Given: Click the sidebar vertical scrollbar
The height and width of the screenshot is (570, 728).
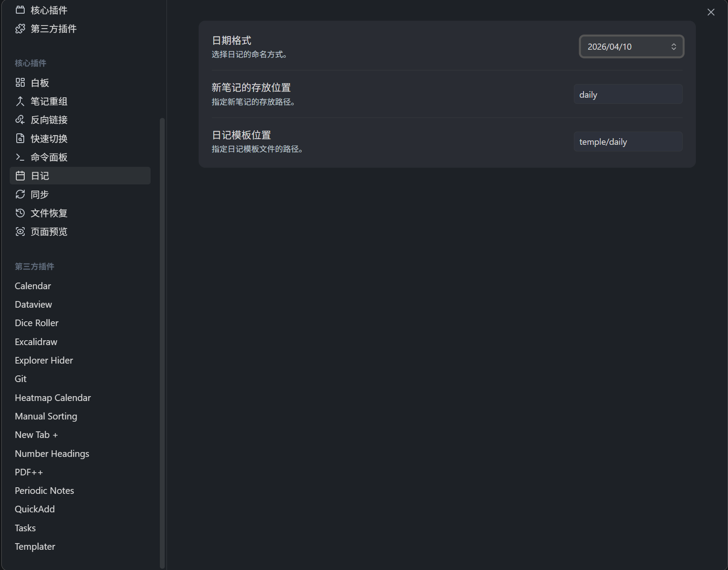Looking at the screenshot, I should [x=162, y=343].
